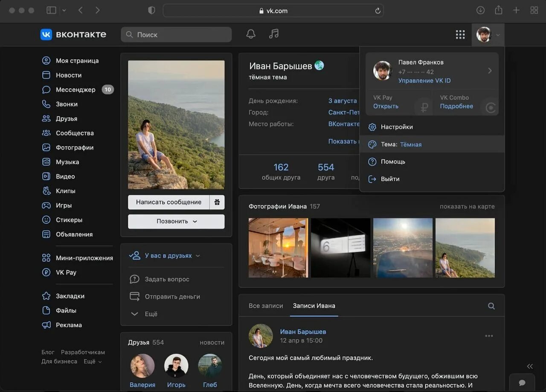This screenshot has height=392, width=546.
Task: Send a gift with the gift icon button
Action: coord(217,202)
